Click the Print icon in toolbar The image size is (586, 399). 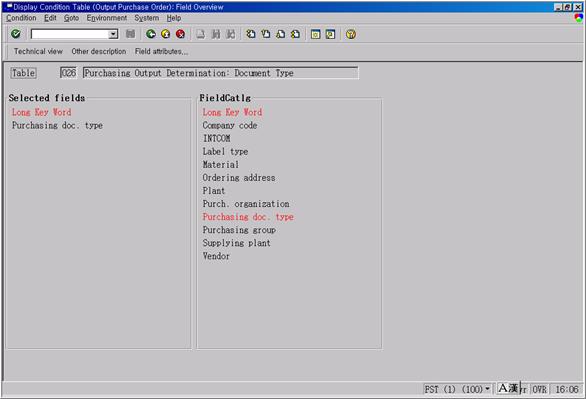pos(201,34)
